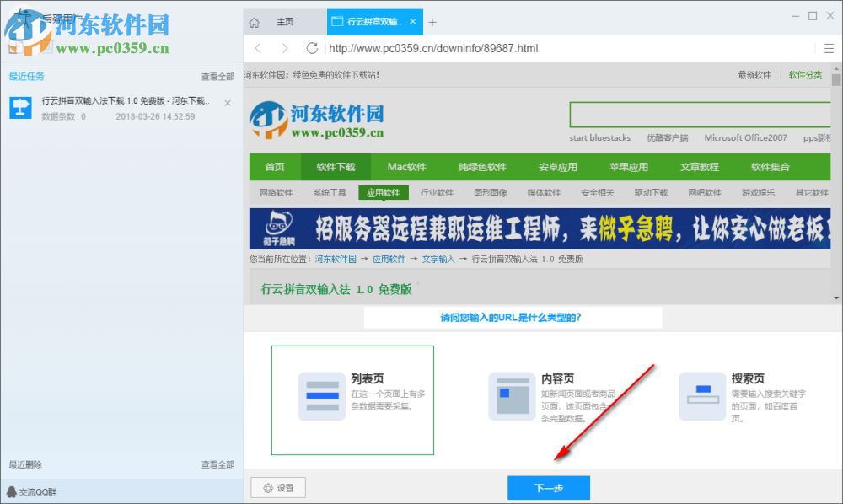Click the blue 下一步 button
The width and height of the screenshot is (843, 504).
coord(550,487)
